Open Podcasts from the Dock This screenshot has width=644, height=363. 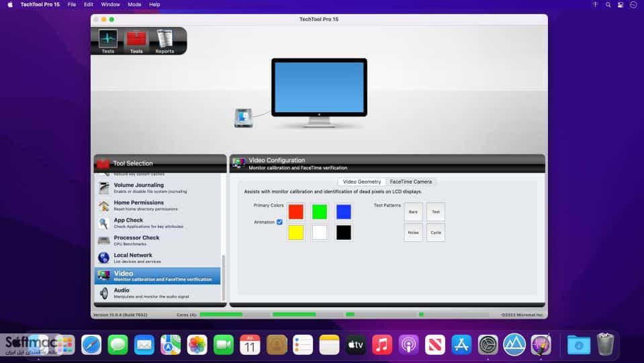(409, 344)
